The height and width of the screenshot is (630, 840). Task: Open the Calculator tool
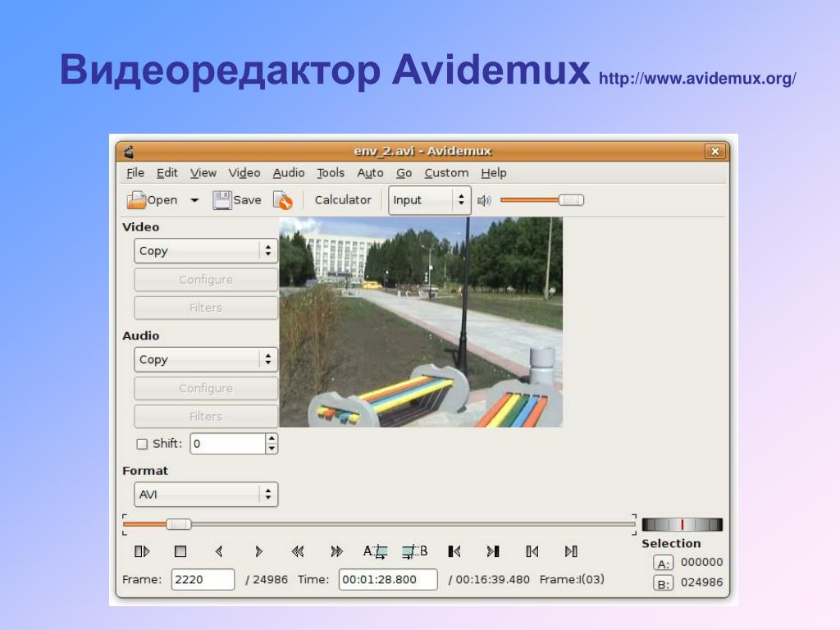(x=343, y=200)
